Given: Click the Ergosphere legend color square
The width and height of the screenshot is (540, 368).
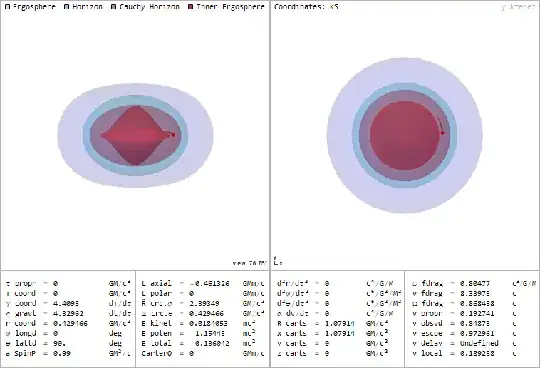Looking at the screenshot, I should (x=8, y=7).
